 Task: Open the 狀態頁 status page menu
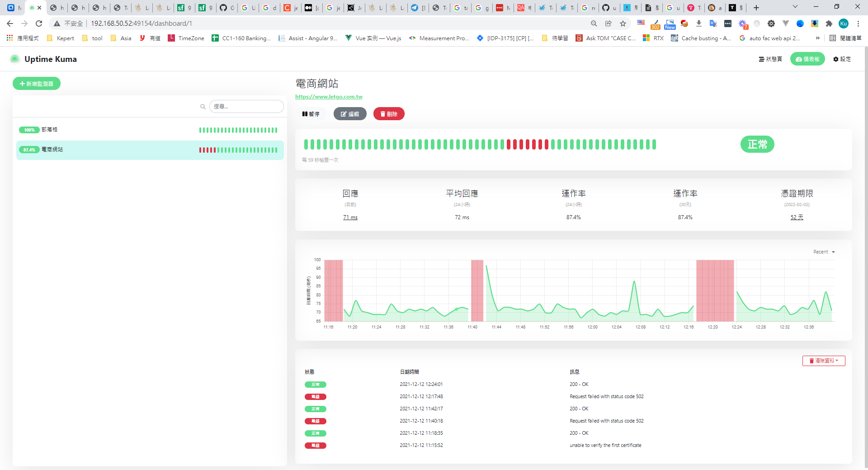point(770,59)
